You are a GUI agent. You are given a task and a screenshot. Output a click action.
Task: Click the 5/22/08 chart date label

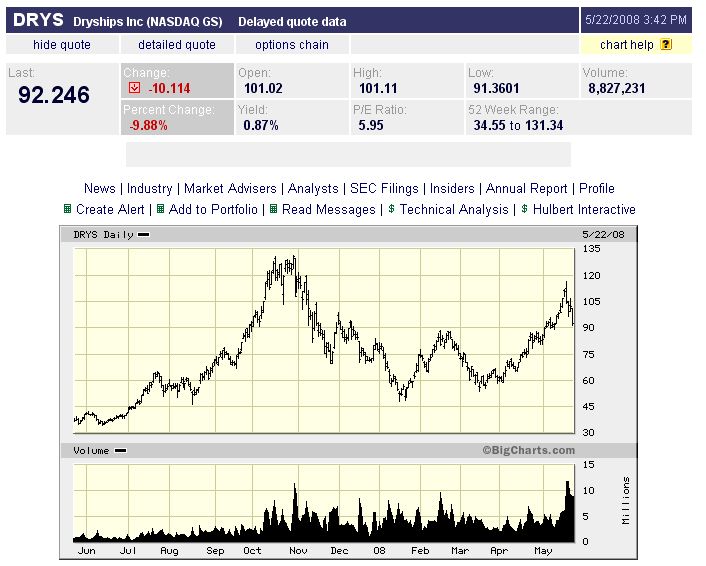[x=603, y=235]
